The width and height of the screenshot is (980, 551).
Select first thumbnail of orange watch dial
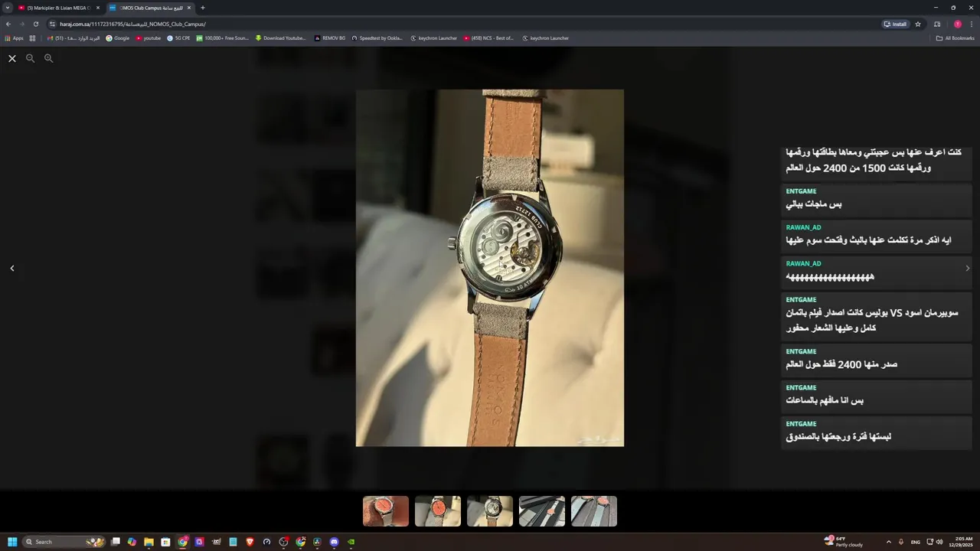pos(386,511)
